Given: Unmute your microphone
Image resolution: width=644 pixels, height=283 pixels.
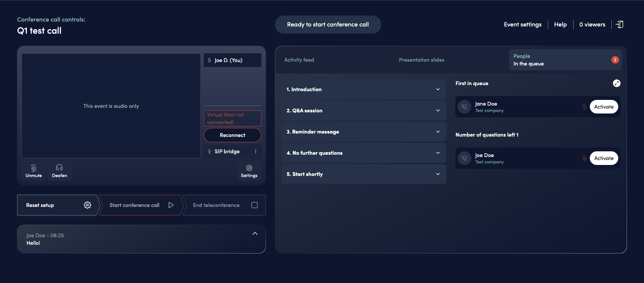Looking at the screenshot, I should click(34, 171).
